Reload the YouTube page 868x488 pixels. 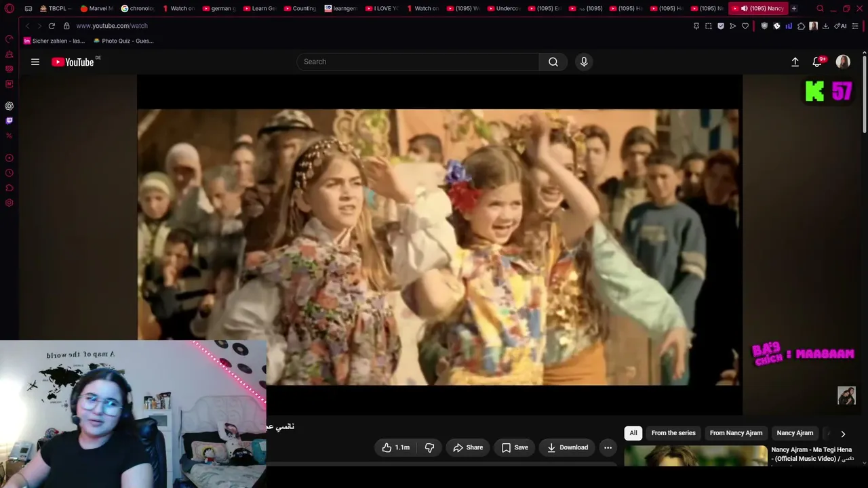pyautogui.click(x=52, y=26)
